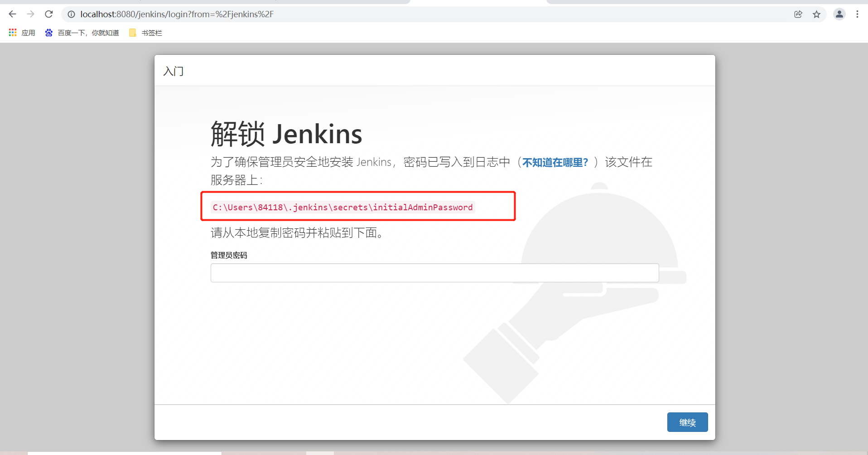The width and height of the screenshot is (868, 455).
Task: Click the 请从本地复制密码并粘贴到下面 text
Action: pyautogui.click(x=296, y=233)
